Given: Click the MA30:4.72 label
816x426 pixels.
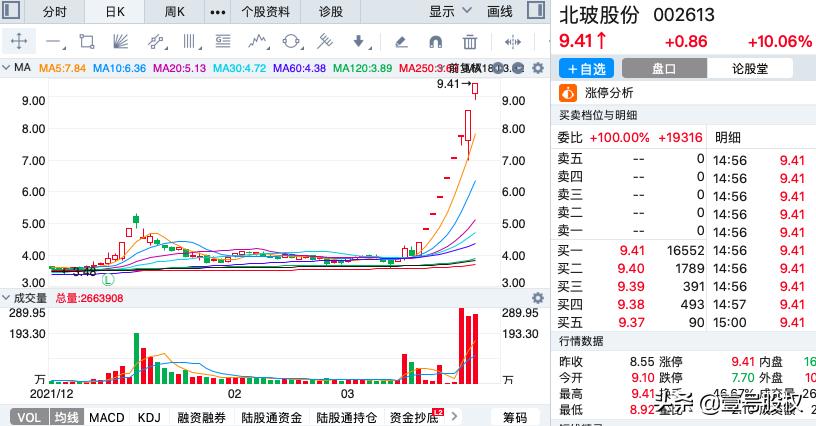Looking at the screenshot, I should click(x=239, y=68).
